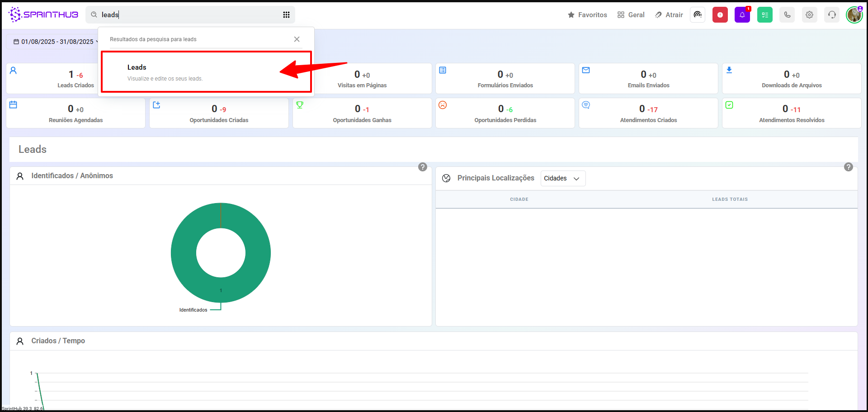Click the phone call icon
Screen dimensions: 868x412
tap(787, 15)
